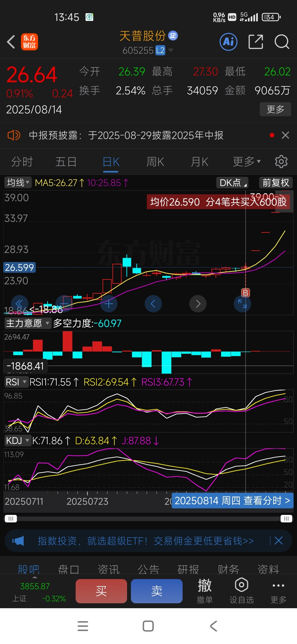297x644 pixels.
Task: Expand stock code 605255 dropdown arrow
Action: click(x=171, y=50)
